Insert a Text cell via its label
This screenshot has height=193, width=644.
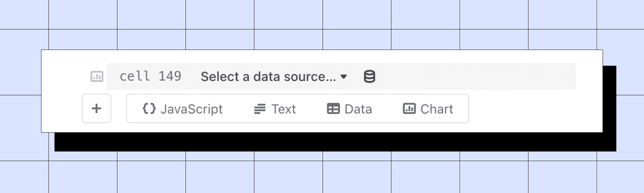coord(283,109)
